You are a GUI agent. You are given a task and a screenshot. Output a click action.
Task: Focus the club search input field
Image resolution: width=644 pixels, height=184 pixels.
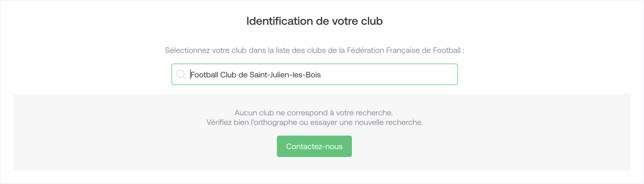click(x=314, y=74)
